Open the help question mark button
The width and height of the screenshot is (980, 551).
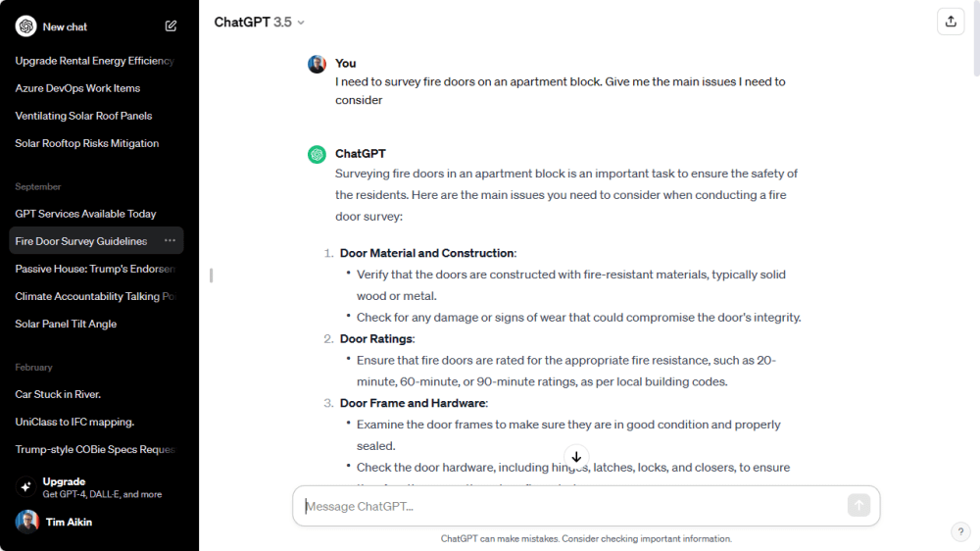(960, 531)
